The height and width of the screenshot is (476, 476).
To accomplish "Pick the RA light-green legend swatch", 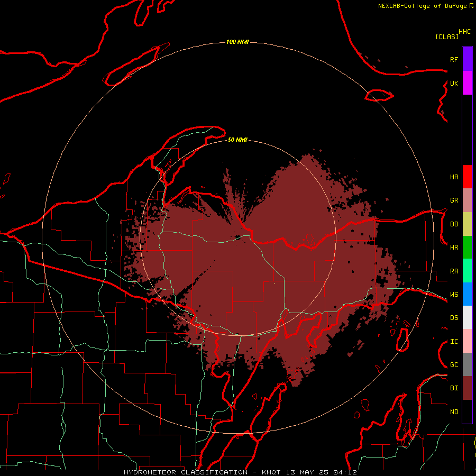I will [467, 271].
